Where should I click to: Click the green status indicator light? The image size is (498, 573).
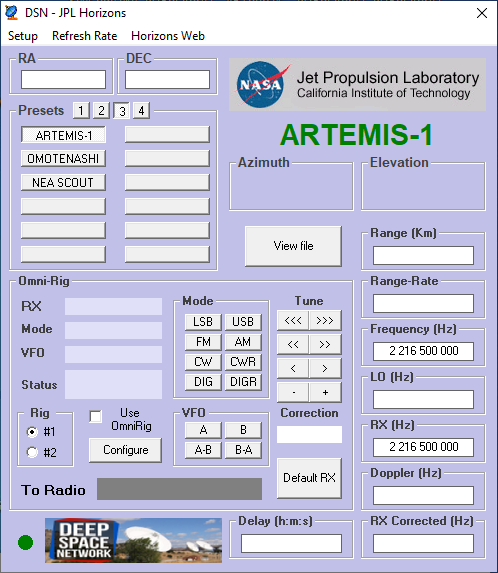pyautogui.click(x=26, y=542)
